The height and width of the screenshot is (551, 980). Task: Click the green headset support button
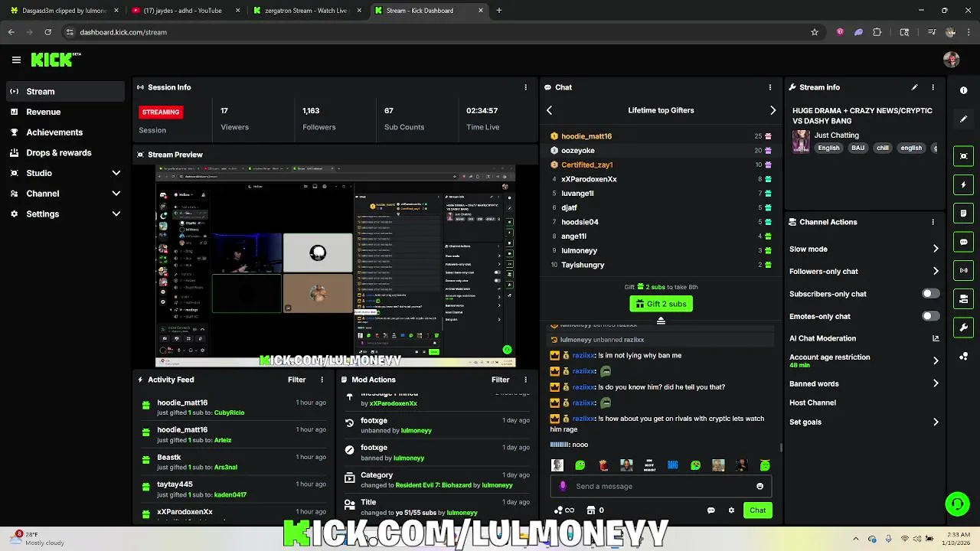point(957,504)
